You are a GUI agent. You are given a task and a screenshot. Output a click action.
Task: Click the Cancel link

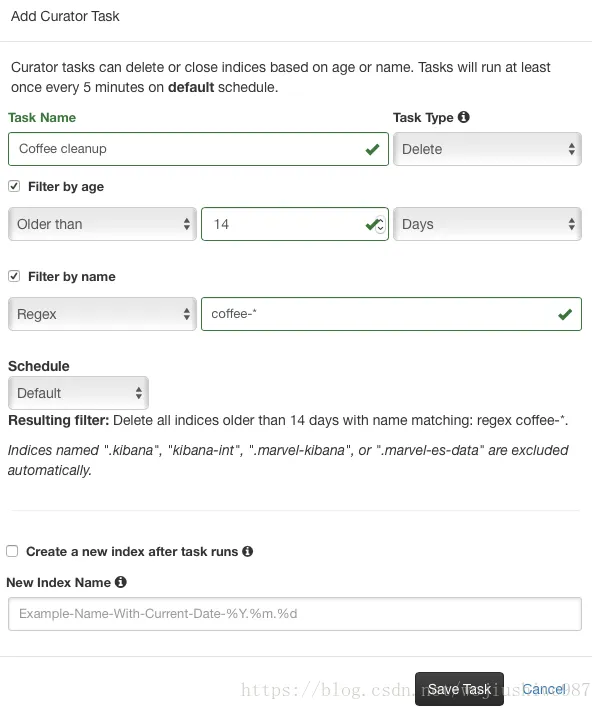click(x=543, y=689)
